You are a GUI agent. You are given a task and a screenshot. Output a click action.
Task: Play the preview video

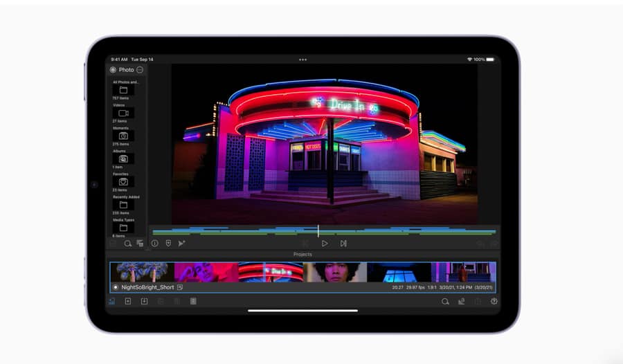click(x=325, y=244)
